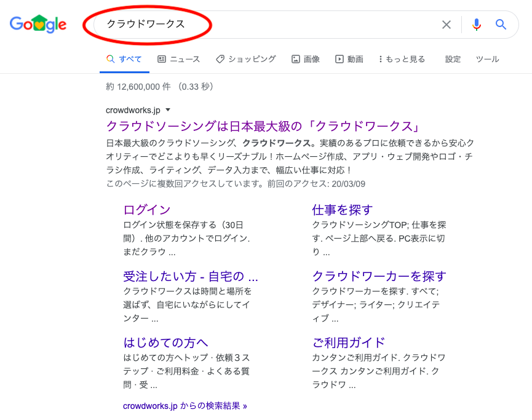The image size is (532, 420).
Task: Click crowdworks.jp からの検索結果 link
Action: point(185,406)
